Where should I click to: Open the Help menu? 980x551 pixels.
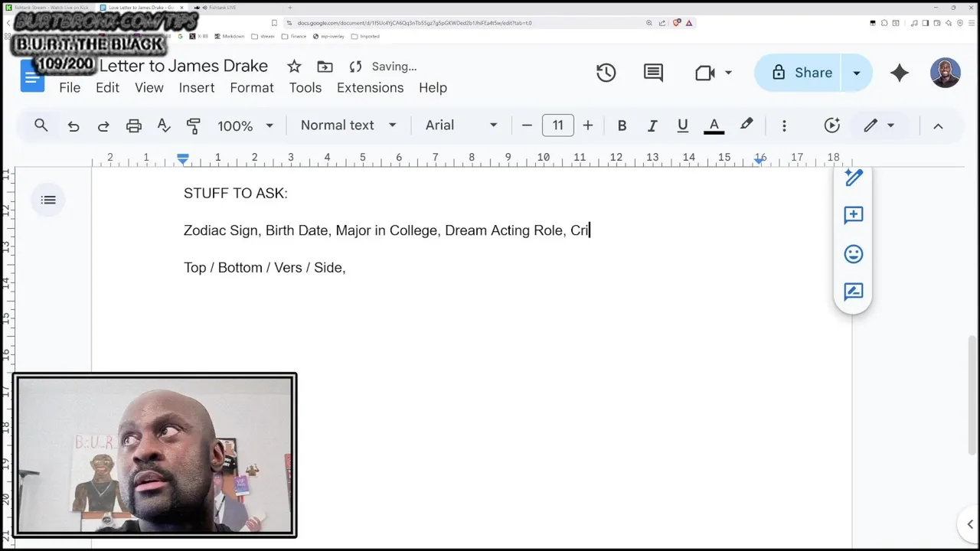(433, 87)
